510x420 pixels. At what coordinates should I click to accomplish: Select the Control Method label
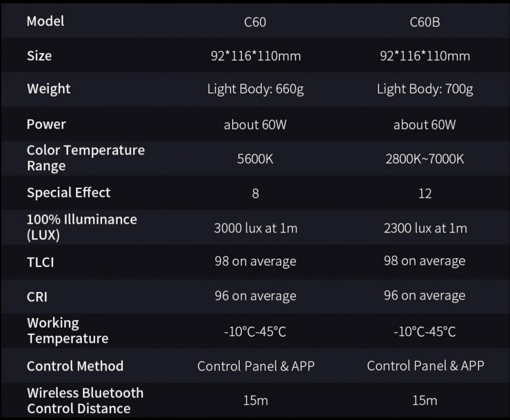pos(75,366)
